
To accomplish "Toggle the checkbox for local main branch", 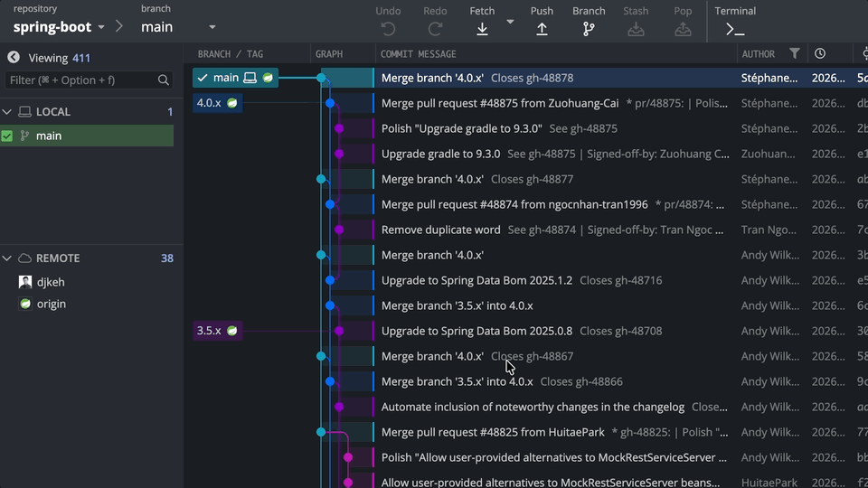I will point(7,136).
